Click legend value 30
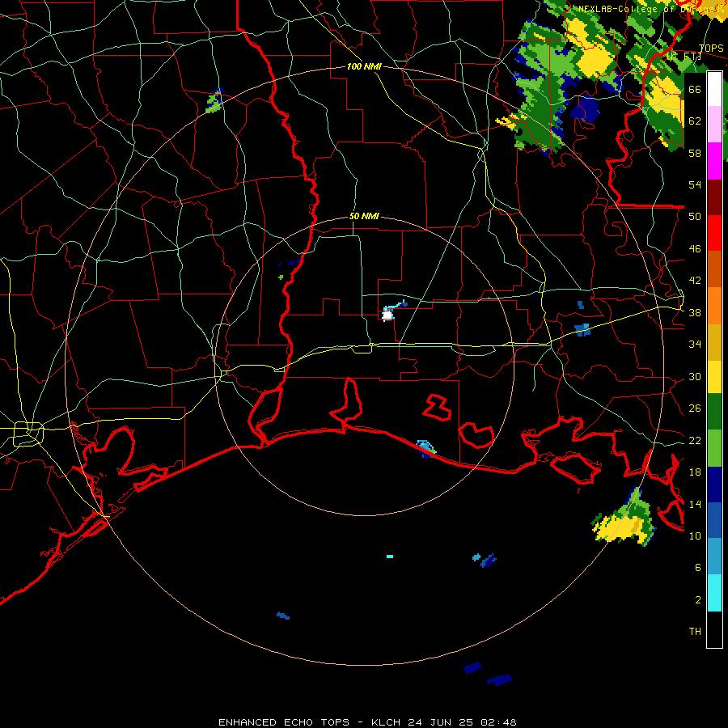 pos(695,376)
